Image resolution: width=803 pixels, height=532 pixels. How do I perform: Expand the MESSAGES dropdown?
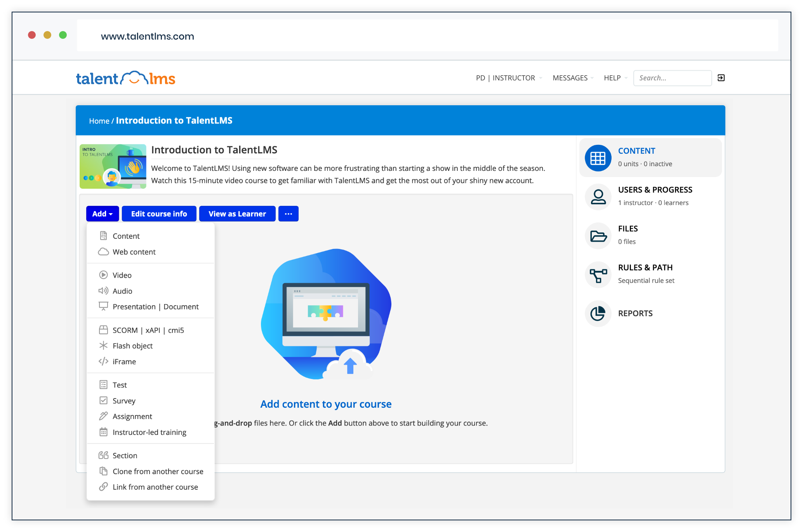[573, 78]
